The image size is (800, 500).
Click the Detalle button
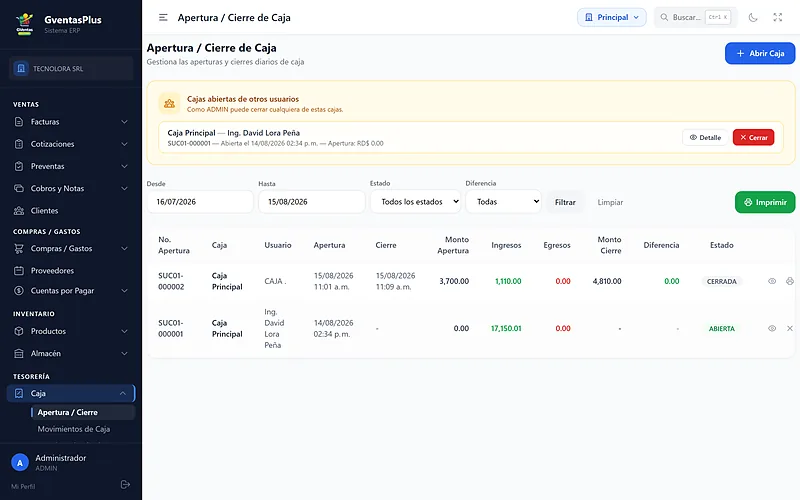(x=705, y=137)
